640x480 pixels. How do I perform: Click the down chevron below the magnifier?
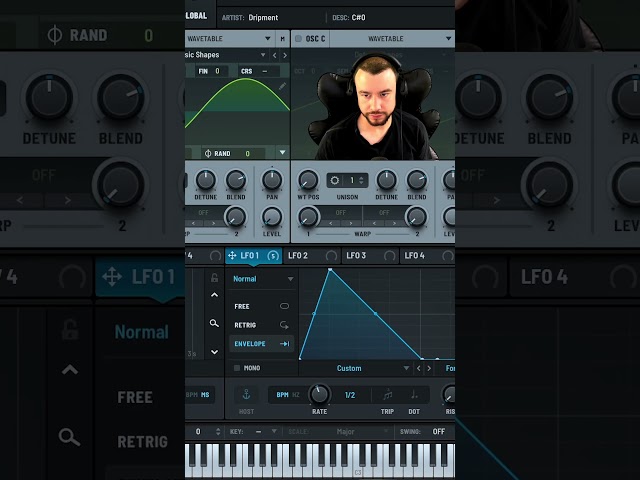[214, 352]
